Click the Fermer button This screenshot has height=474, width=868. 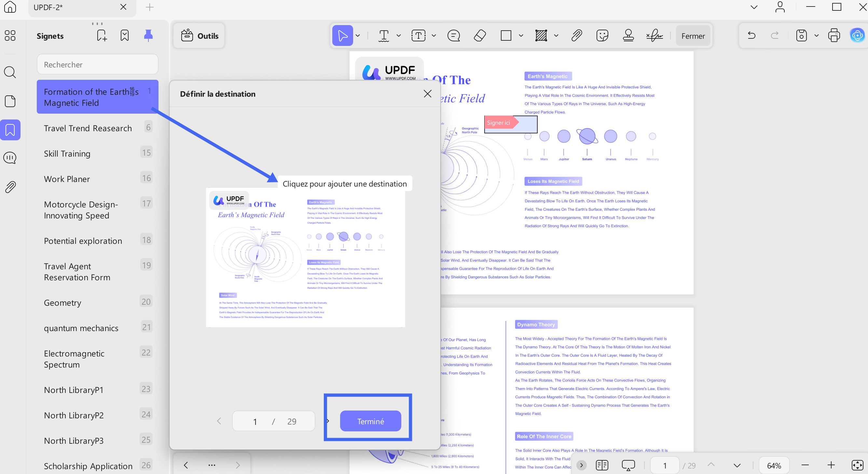(693, 36)
